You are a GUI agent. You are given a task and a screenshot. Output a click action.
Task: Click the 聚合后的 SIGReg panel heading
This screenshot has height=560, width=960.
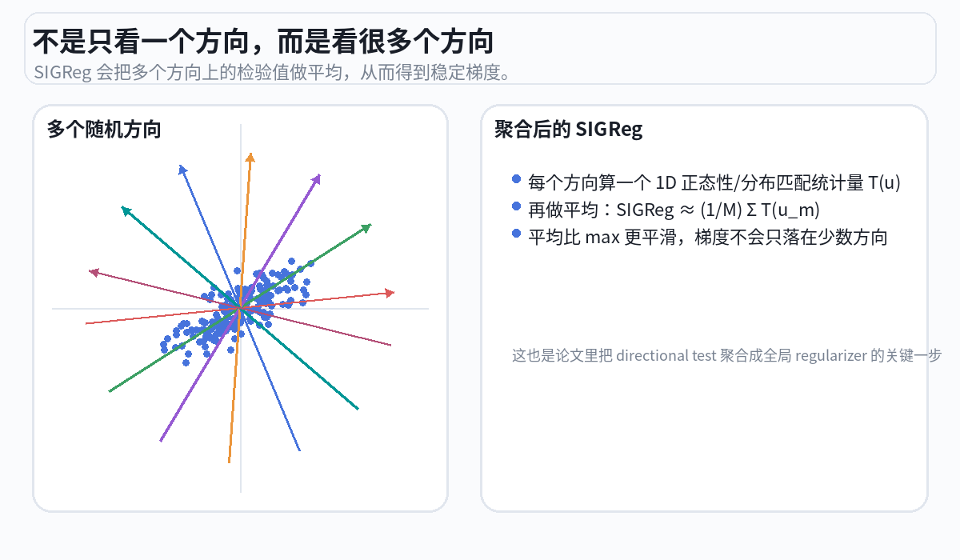568,129
